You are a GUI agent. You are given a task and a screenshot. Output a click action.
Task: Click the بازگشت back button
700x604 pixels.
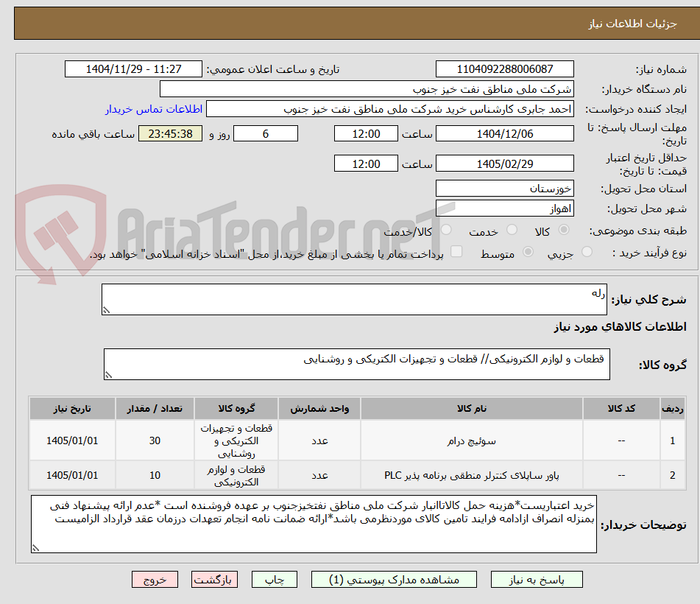click(214, 580)
